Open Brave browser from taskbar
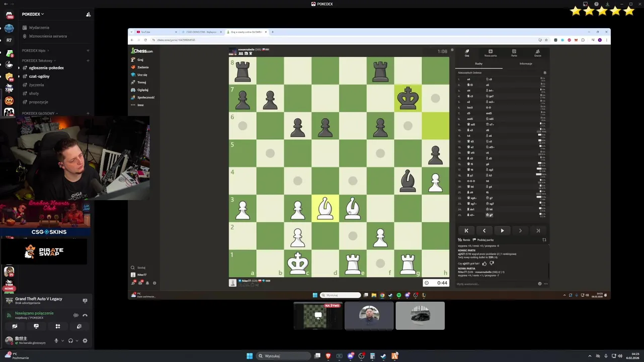This screenshot has width=644, height=362. click(328, 356)
